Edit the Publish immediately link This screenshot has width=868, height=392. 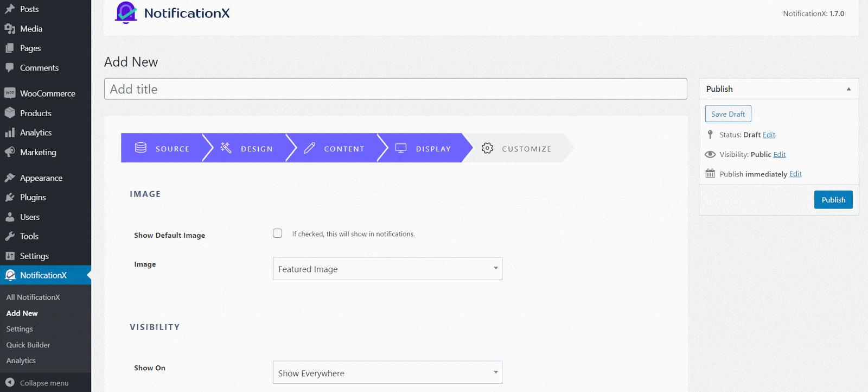795,174
